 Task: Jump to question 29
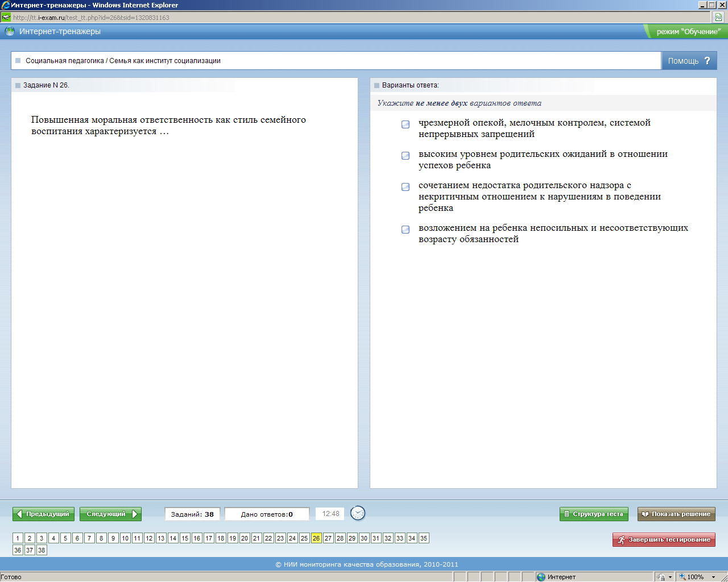point(352,538)
